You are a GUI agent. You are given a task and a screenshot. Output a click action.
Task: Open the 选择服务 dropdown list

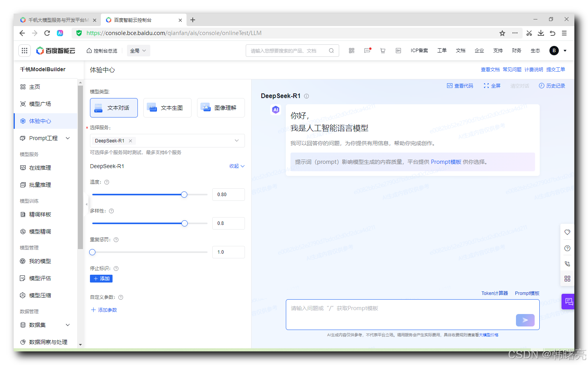coord(167,141)
